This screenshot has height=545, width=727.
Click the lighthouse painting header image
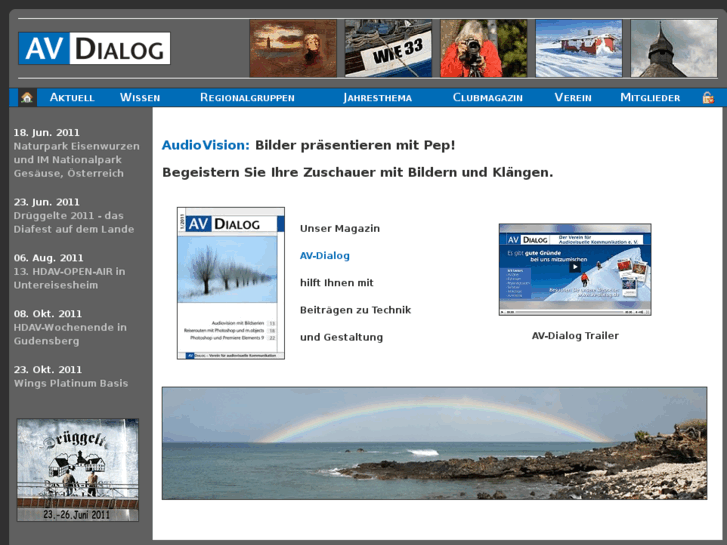[x=293, y=48]
